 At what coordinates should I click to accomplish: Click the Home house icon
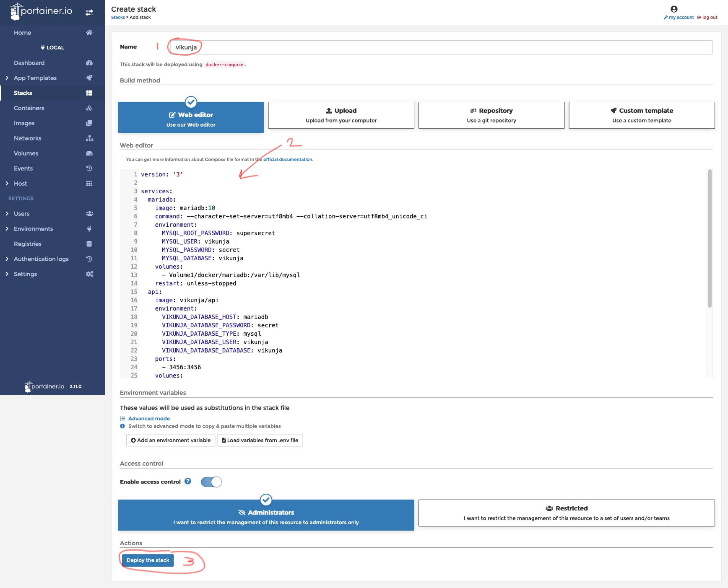pos(89,33)
